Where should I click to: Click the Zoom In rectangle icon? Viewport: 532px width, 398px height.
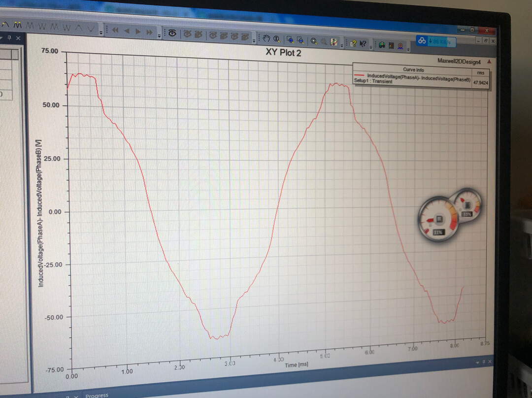pyautogui.click(x=290, y=40)
